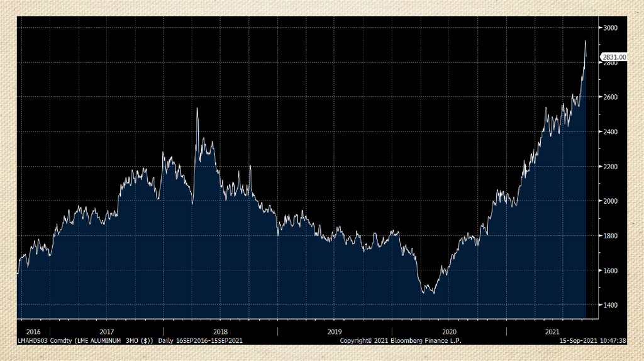Viewport: 644px width, 361px height.
Task: Click the 2831.00 last price label
Action: point(614,57)
